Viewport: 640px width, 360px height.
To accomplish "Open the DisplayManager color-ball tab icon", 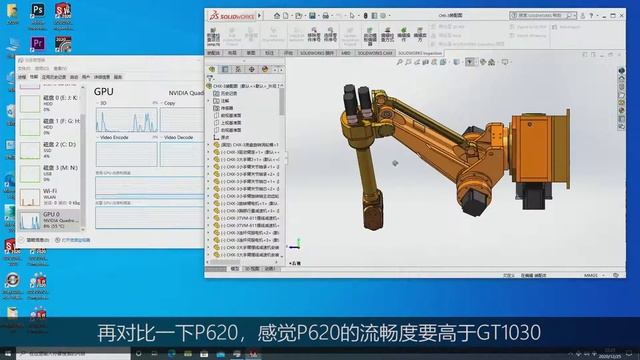I will click(x=265, y=69).
